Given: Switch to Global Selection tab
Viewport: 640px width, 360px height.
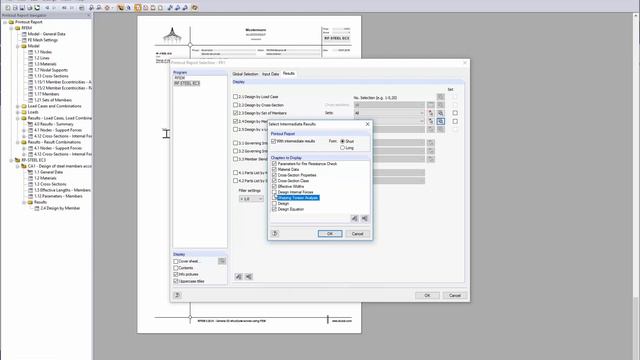Looking at the screenshot, I should point(245,74).
